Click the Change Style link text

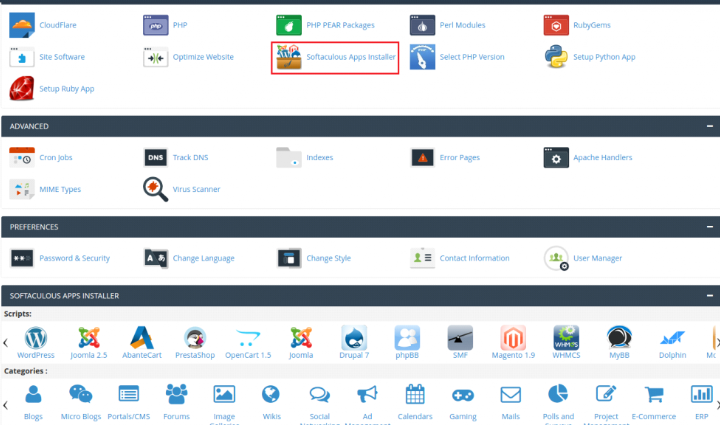(x=329, y=258)
